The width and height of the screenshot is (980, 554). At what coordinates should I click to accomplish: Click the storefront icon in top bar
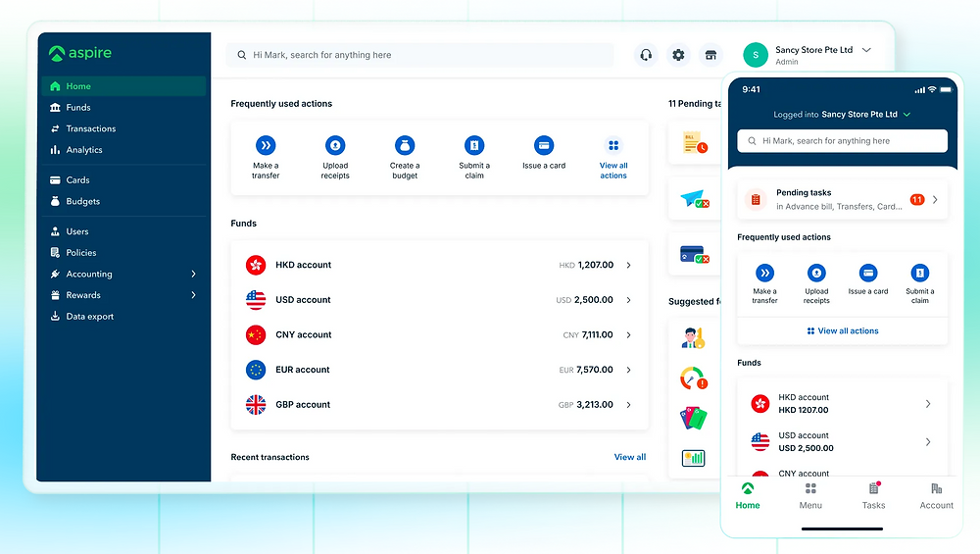tap(710, 55)
